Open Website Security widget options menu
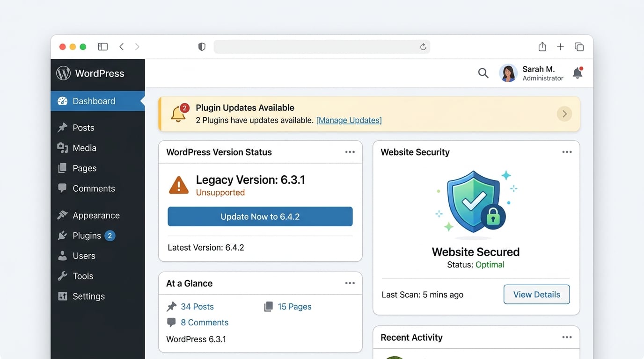 pos(567,152)
